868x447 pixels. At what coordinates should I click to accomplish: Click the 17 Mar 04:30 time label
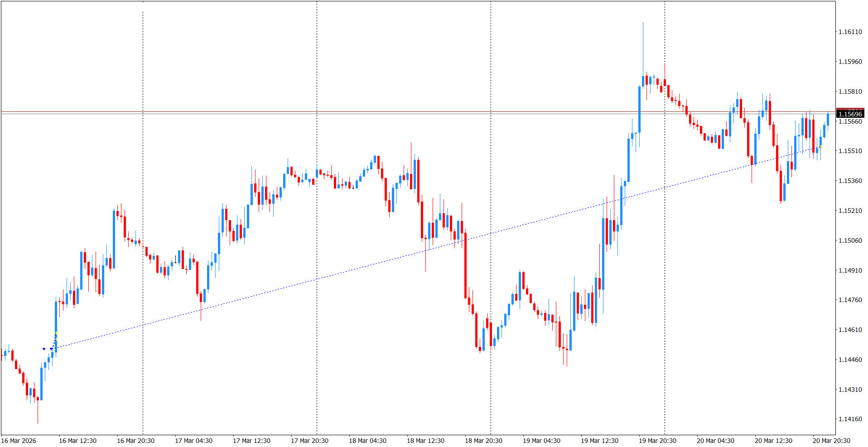(193, 441)
